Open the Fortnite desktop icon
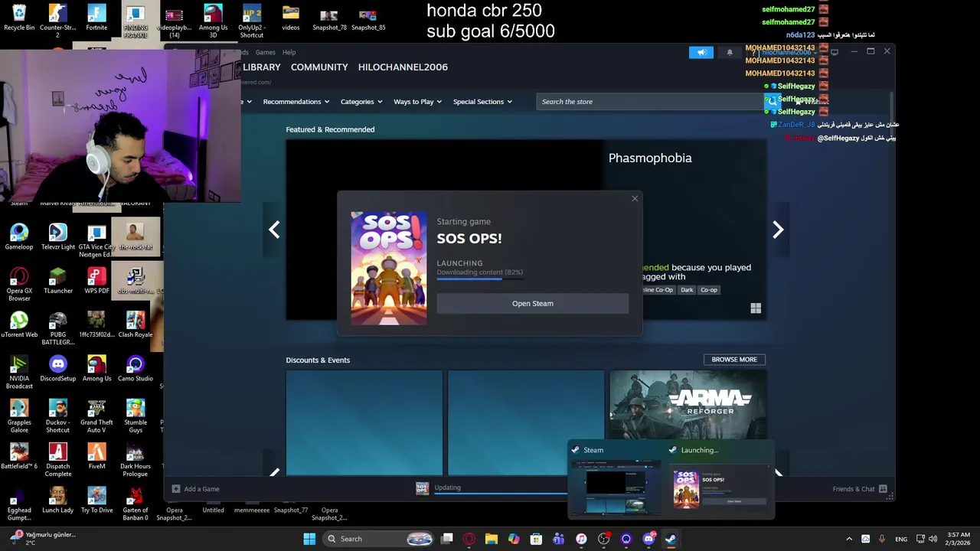The height and width of the screenshot is (551, 980). (96, 18)
